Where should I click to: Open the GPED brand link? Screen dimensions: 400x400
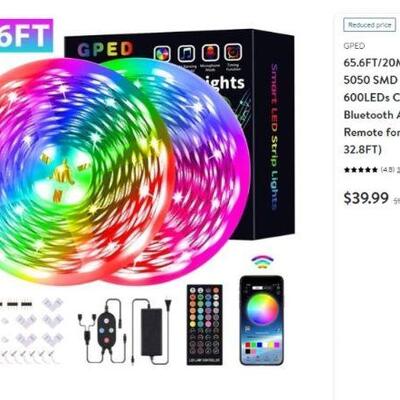point(354,46)
